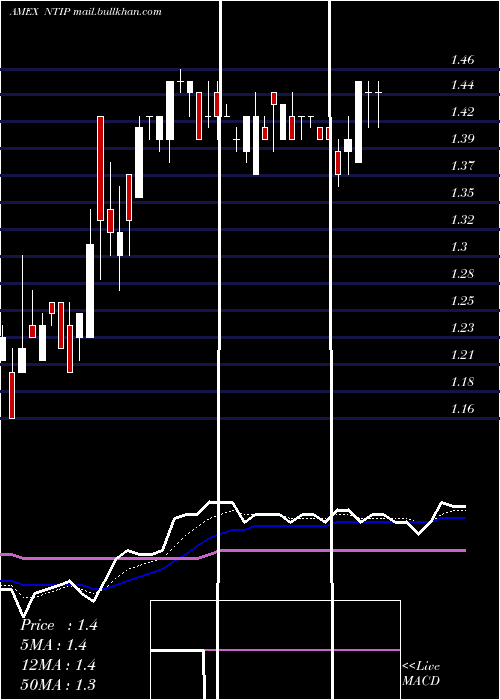Click the 1.25 price axis label

(x=462, y=300)
